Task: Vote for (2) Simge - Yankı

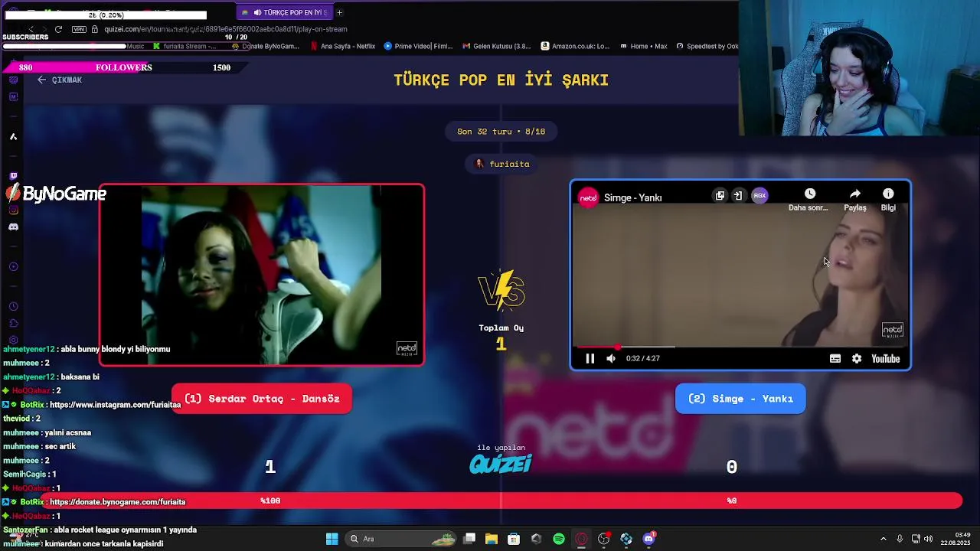Action: [x=740, y=399]
